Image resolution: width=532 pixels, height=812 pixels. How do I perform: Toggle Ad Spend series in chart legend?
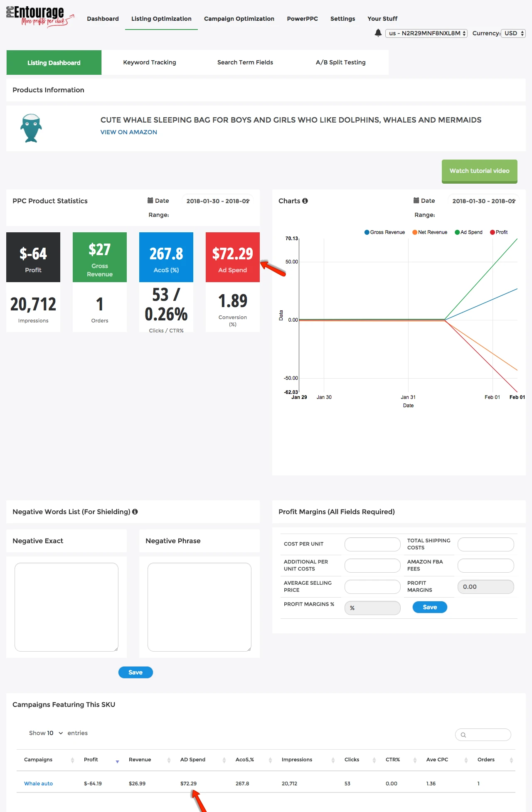pyautogui.click(x=468, y=232)
